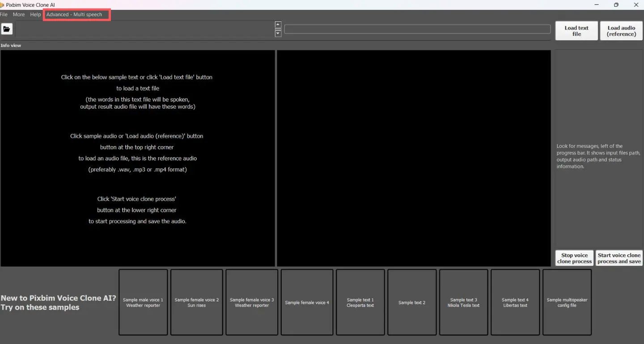Select Sample female voice 2 Sun rises
Image resolution: width=644 pixels, height=344 pixels.
(x=197, y=302)
